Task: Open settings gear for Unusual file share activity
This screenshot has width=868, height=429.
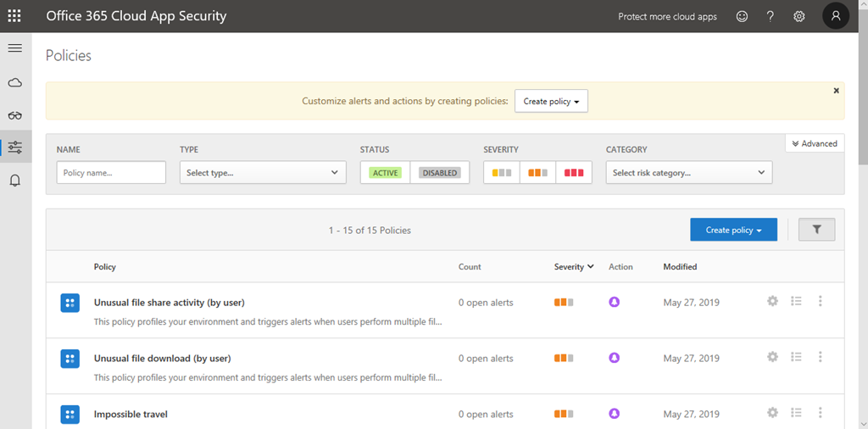Action: pyautogui.click(x=772, y=301)
